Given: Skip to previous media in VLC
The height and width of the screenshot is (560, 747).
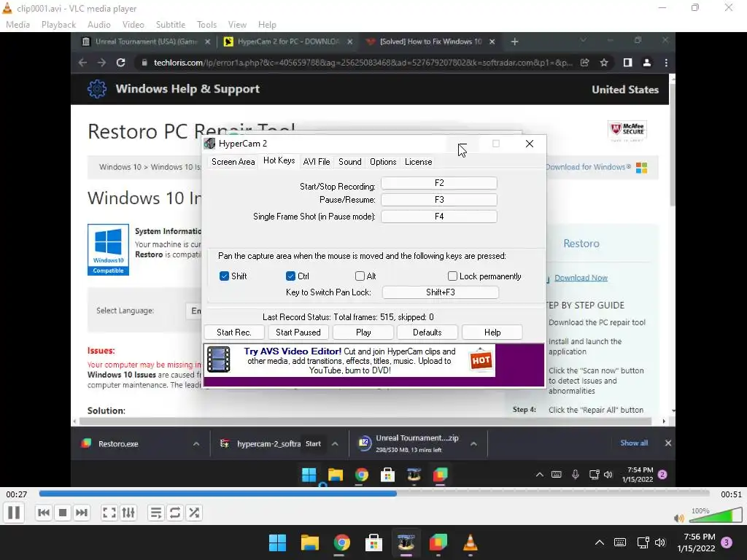Looking at the screenshot, I should (43, 513).
